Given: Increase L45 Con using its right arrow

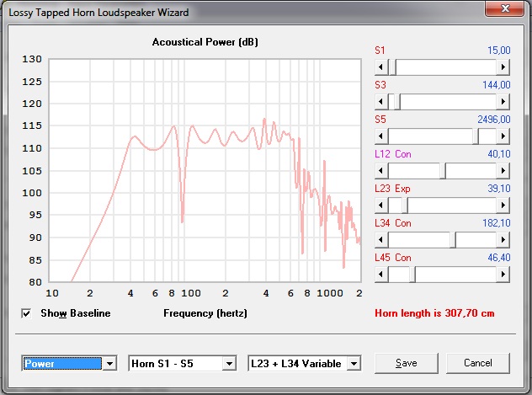Looking at the screenshot, I should click(503, 275).
